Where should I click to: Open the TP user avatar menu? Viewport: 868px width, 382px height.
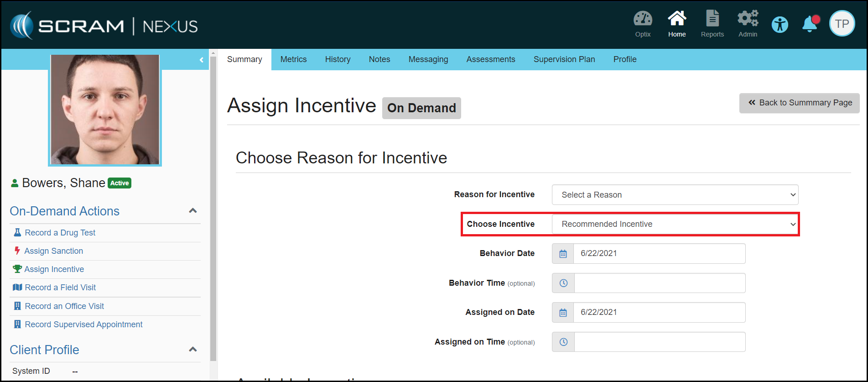click(x=842, y=24)
